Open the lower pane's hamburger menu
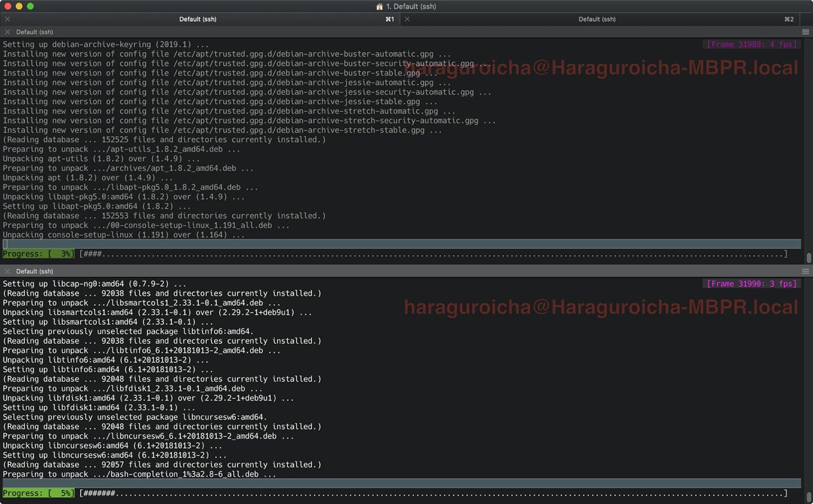This screenshot has height=504, width=813. click(805, 271)
